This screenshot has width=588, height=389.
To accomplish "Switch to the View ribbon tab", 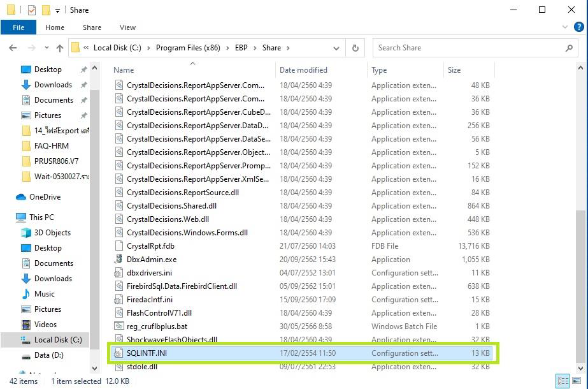I will (x=127, y=27).
